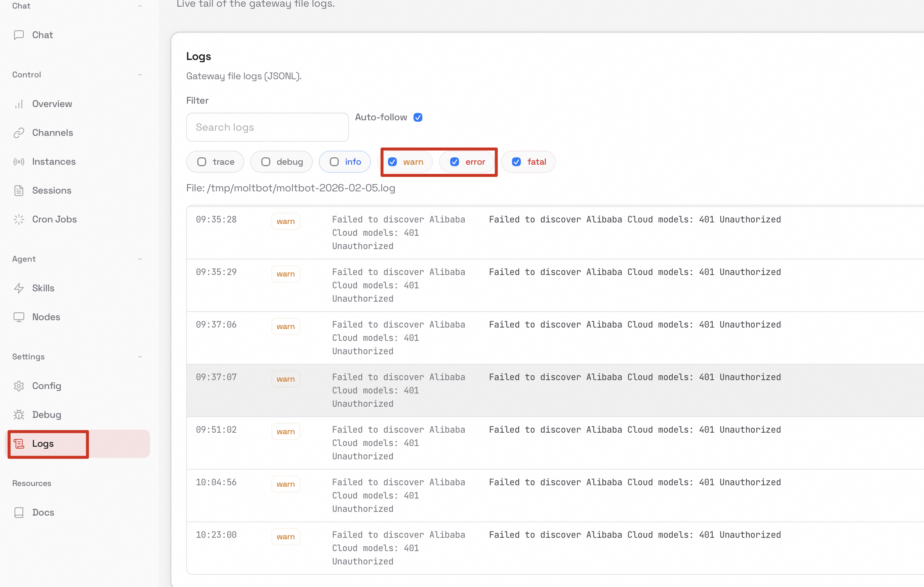
Task: Collapse the Settings sidebar section
Action: [140, 357]
